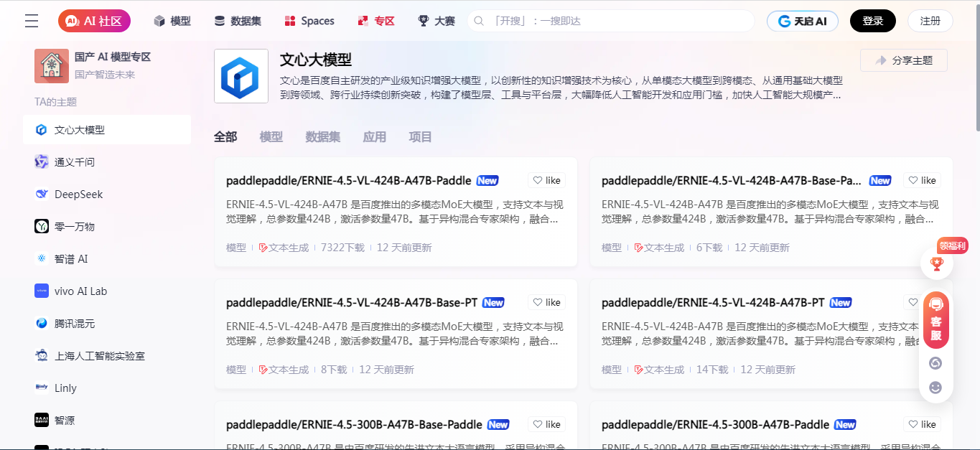Switch to the 项目 tab
The width and height of the screenshot is (980, 450).
pyautogui.click(x=421, y=137)
